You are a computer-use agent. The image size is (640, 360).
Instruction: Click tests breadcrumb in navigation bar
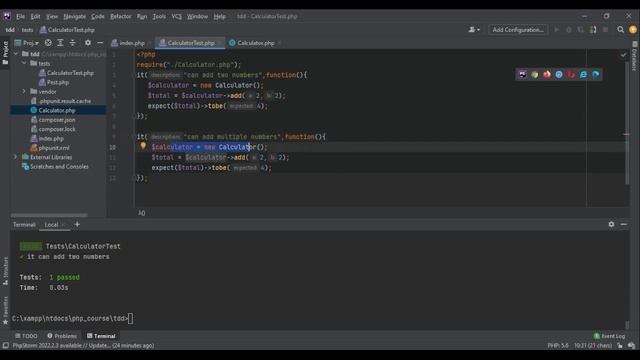(x=27, y=30)
